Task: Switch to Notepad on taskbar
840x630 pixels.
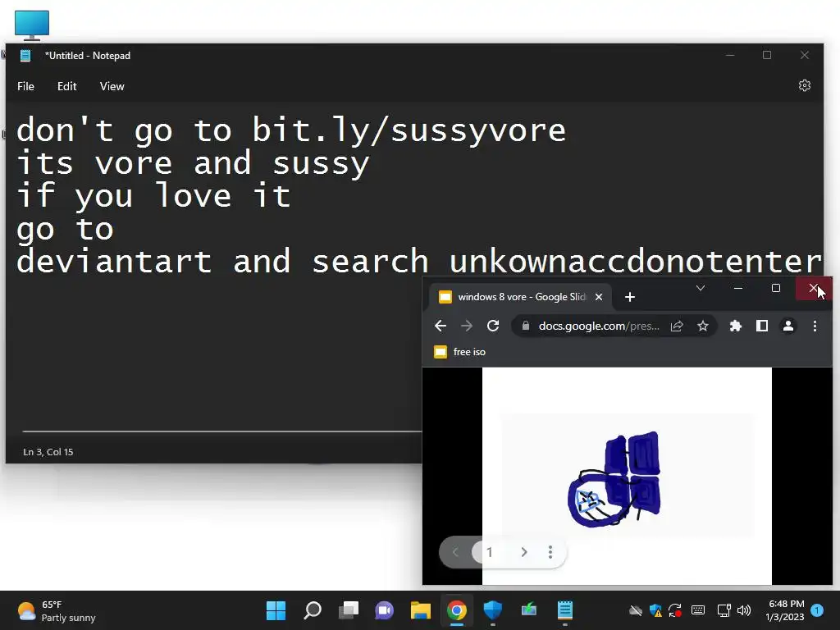Action: pyautogui.click(x=564, y=610)
